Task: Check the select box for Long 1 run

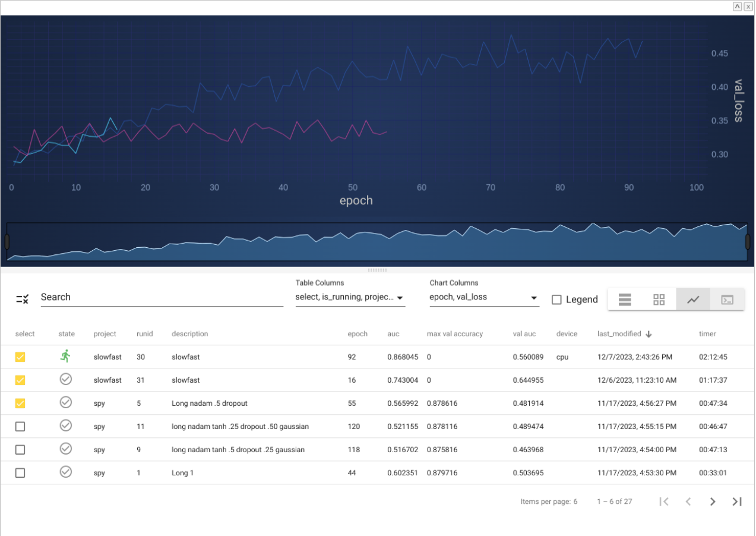Action: [20, 473]
